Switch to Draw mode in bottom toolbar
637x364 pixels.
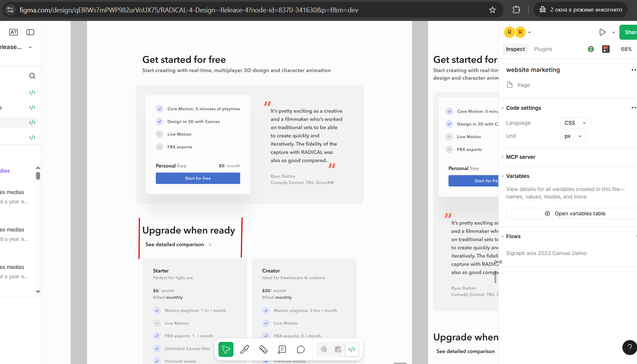click(324, 349)
